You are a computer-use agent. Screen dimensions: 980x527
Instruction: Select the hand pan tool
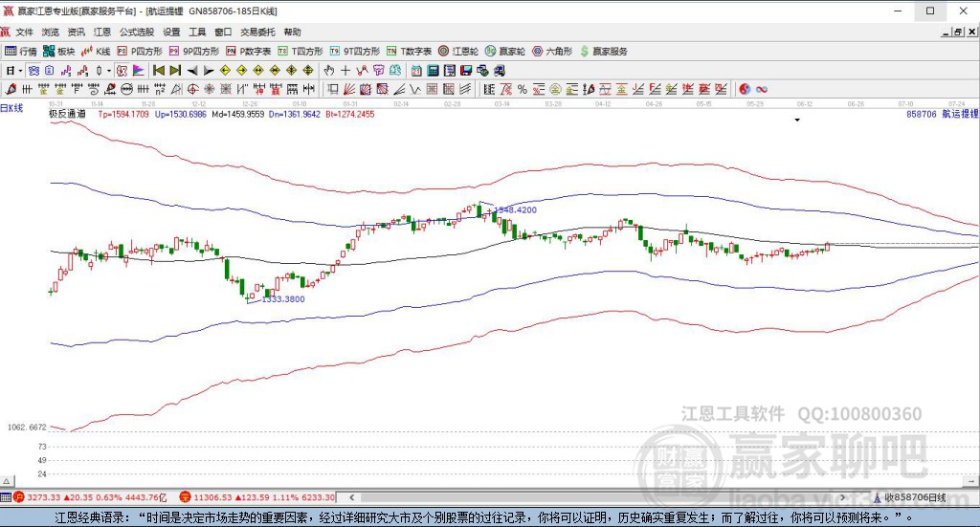pos(328,71)
